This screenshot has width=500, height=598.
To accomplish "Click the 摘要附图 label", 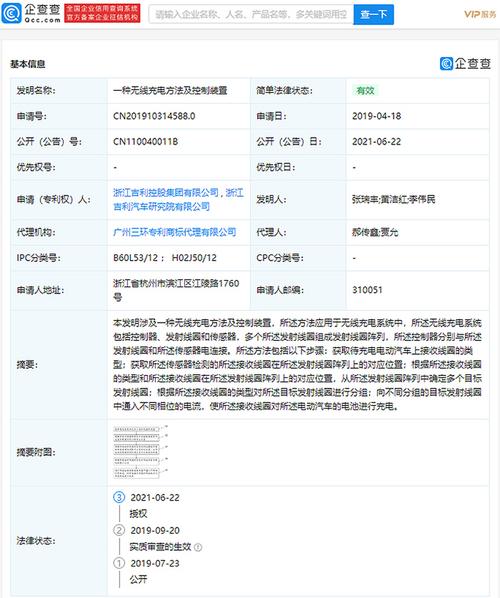I will point(36,453).
